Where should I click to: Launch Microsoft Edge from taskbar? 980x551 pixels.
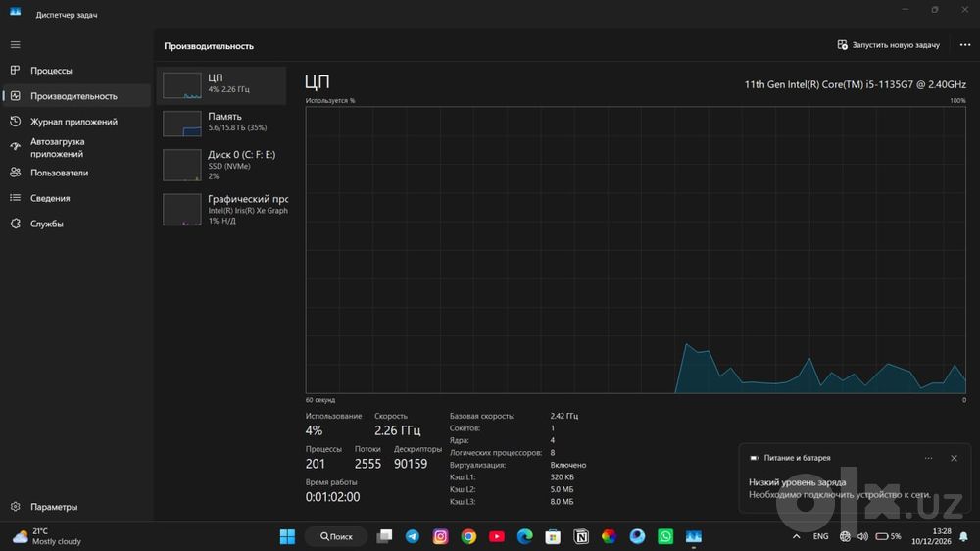[525, 536]
